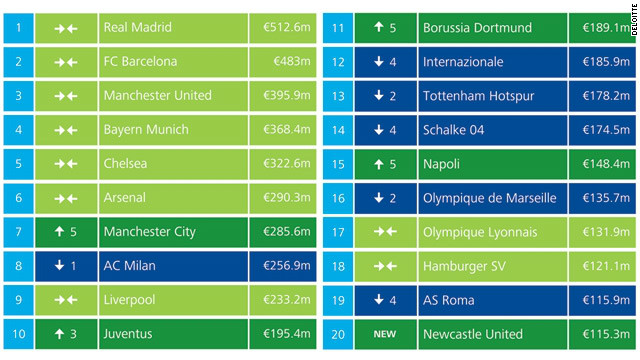Click the up arrow icon next to Manchester City
The width and height of the screenshot is (640, 360).
point(59,232)
